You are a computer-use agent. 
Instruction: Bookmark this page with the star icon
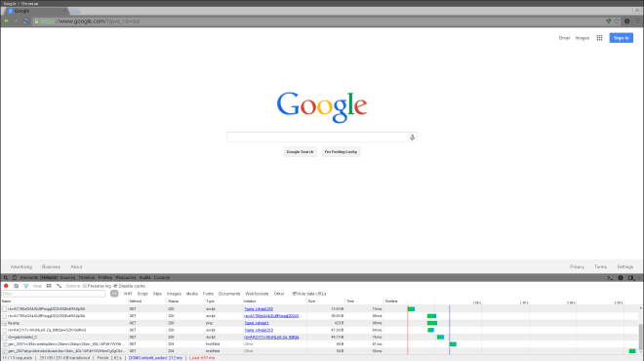click(x=617, y=21)
